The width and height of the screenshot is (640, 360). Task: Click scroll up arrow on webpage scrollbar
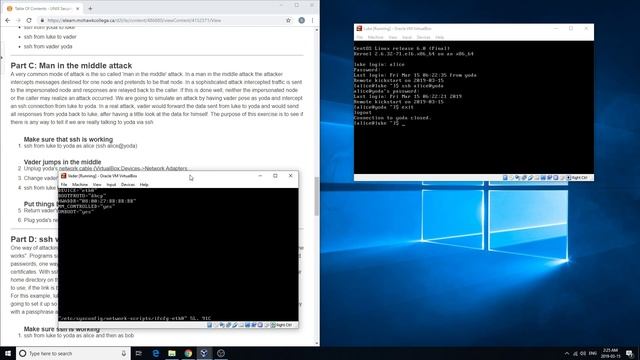pos(317,29)
